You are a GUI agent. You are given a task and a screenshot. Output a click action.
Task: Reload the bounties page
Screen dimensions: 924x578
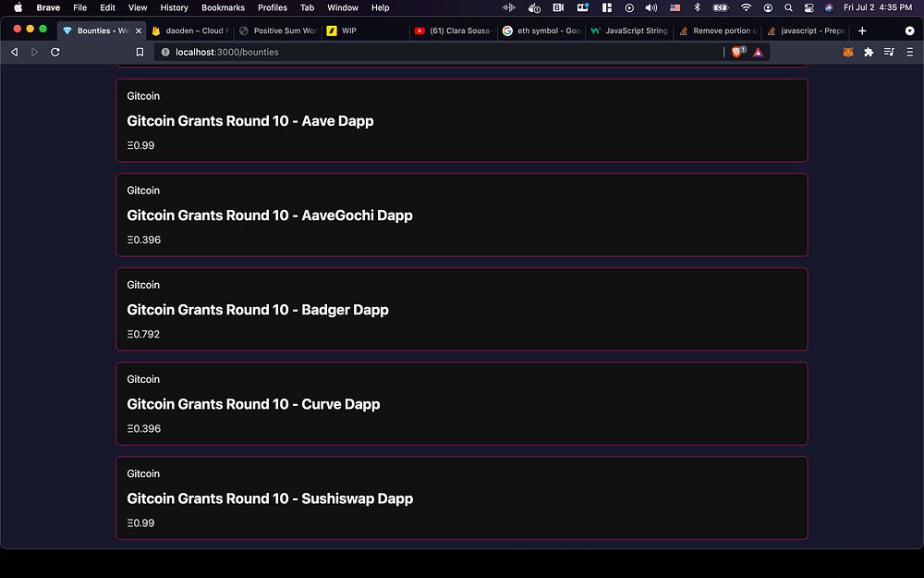pyautogui.click(x=55, y=52)
